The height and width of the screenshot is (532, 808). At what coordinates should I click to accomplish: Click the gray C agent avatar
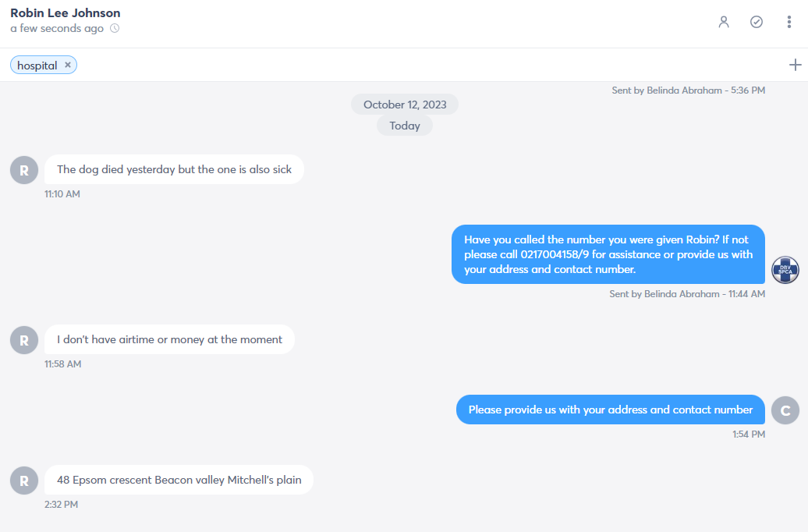click(x=785, y=410)
